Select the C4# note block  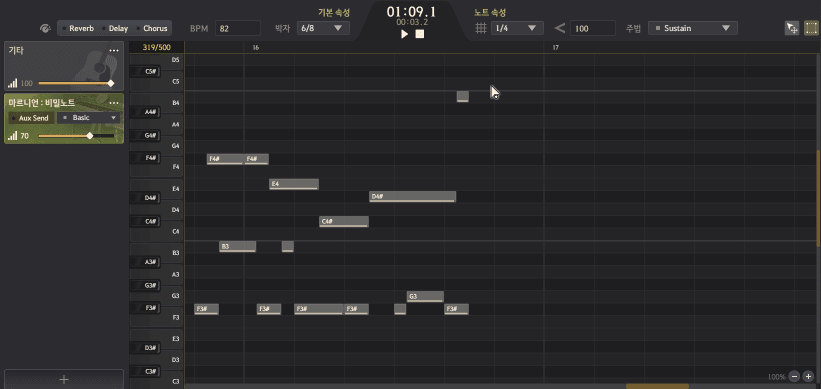point(344,221)
